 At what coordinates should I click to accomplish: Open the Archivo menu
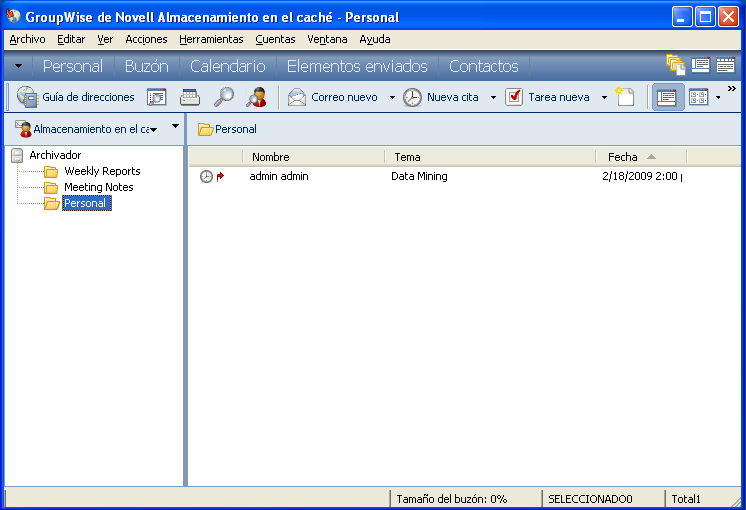[x=28, y=39]
